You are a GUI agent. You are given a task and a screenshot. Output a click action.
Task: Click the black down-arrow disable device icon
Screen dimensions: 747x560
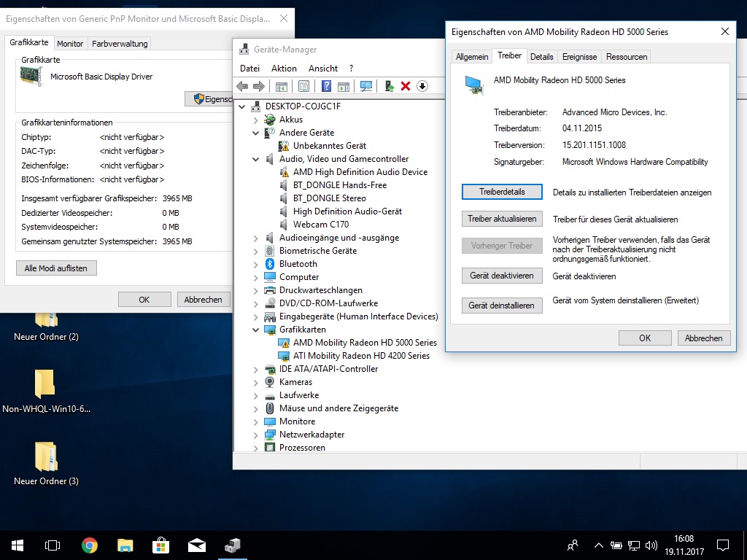pos(422,86)
